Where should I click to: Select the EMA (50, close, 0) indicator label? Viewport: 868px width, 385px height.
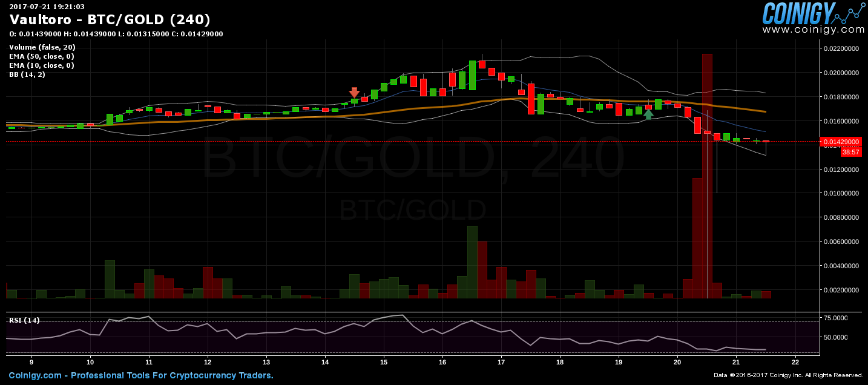tap(41, 56)
